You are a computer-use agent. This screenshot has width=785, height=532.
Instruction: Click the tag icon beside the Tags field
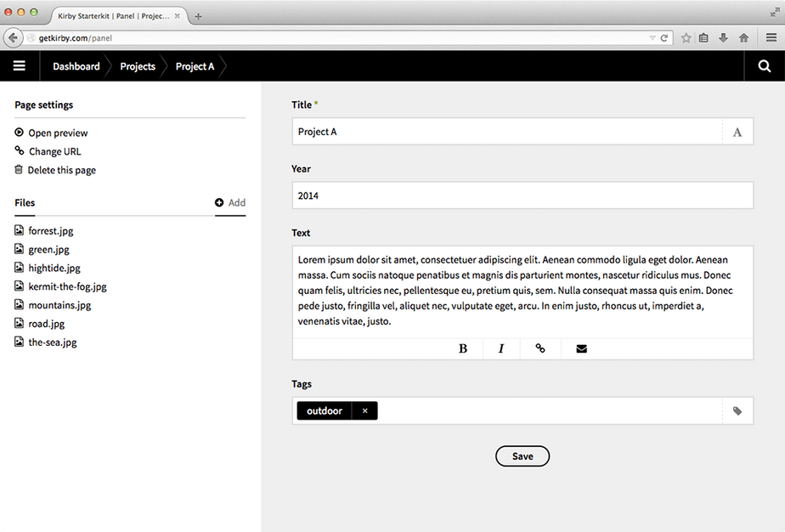point(737,410)
